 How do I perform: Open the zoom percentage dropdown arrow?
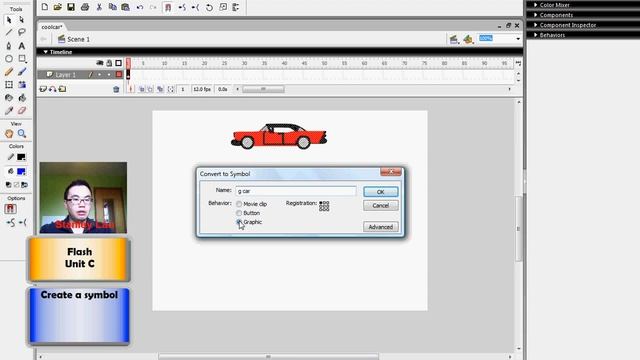click(518, 39)
